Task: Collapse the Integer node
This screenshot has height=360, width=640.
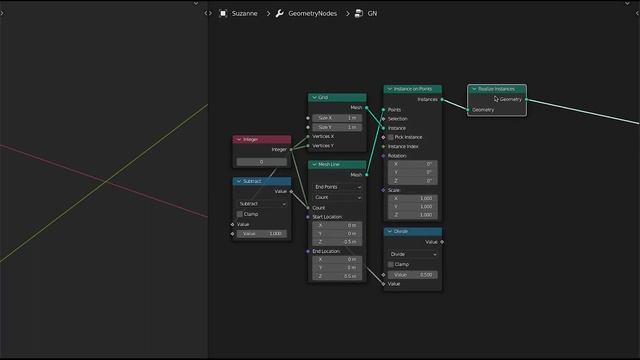Action: coord(239,140)
